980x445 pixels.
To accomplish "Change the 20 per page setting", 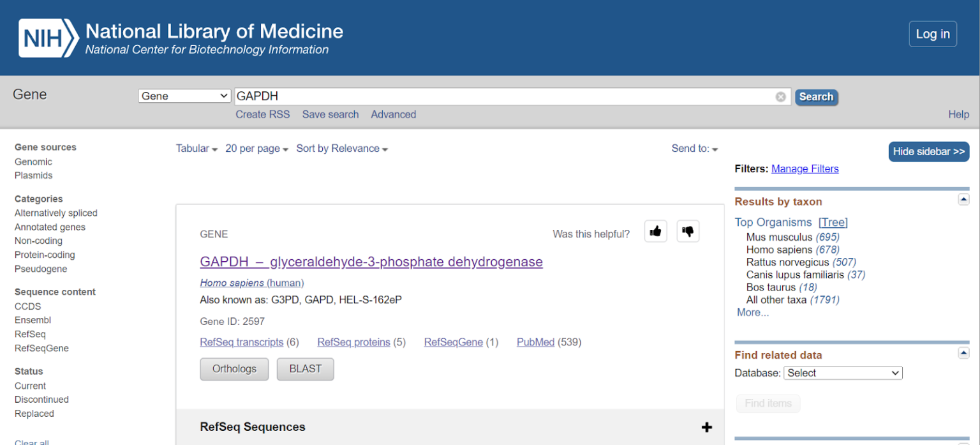I will point(256,149).
